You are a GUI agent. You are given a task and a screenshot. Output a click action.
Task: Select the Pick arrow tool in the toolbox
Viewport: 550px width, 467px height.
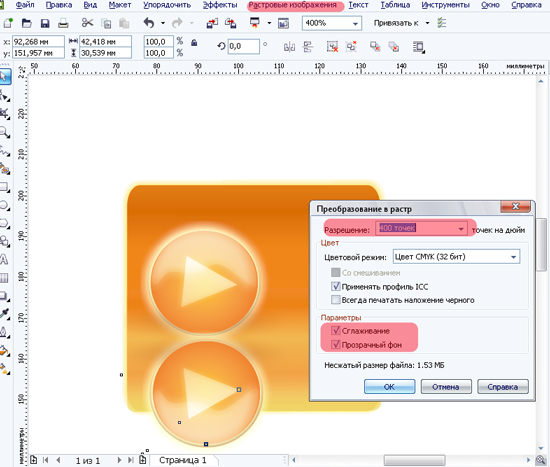coord(5,76)
